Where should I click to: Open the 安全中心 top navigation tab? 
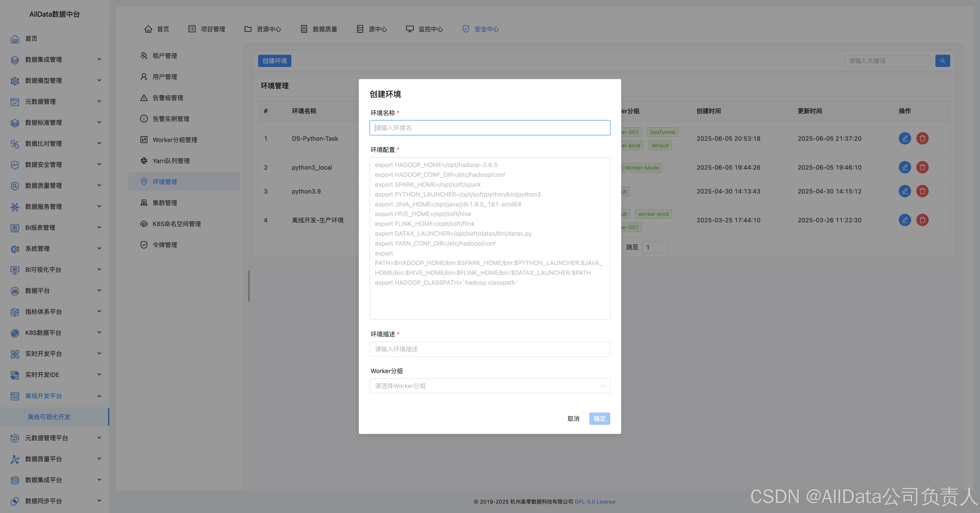click(481, 29)
